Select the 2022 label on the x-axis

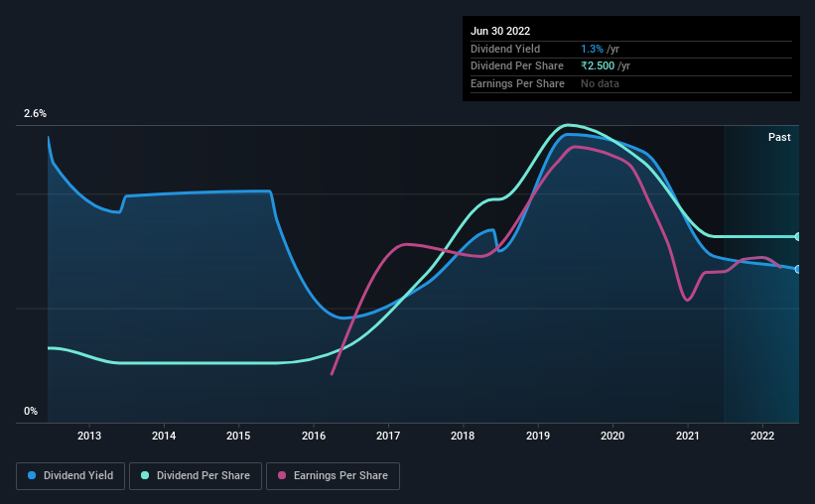pos(762,436)
